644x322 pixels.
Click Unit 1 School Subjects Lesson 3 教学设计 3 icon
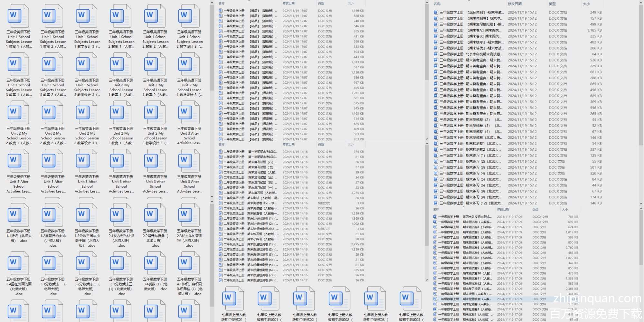[x=86, y=64]
